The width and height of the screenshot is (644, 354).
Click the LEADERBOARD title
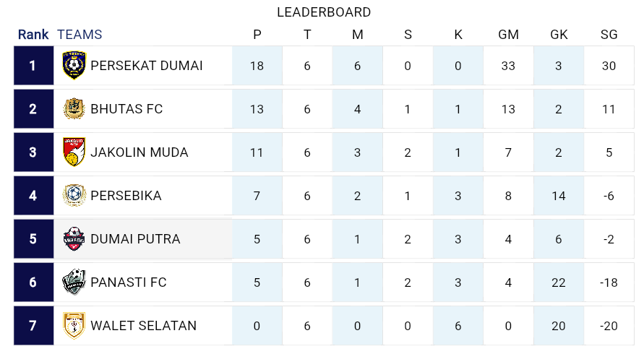click(x=324, y=12)
